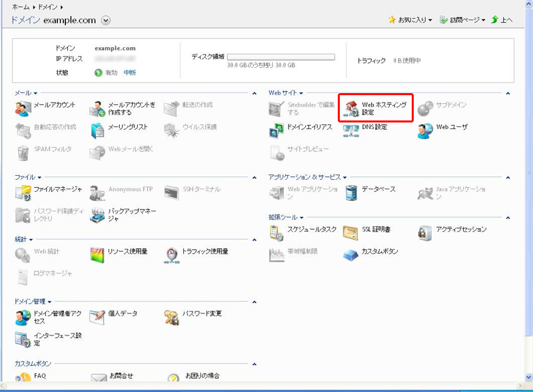Open the grayed サイトプレビュー icon
Image resolution: width=533 pixels, height=392 pixels.
coord(276,153)
